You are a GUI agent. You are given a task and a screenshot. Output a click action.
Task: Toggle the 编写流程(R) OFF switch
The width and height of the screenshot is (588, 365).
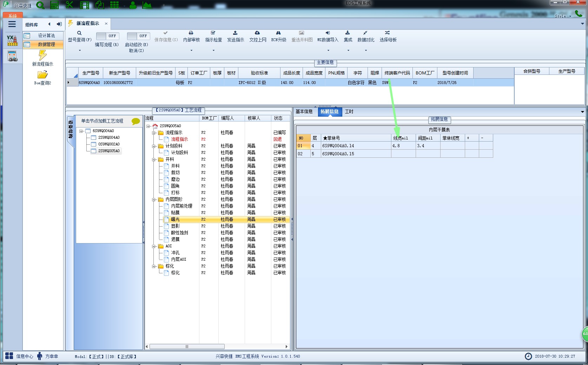point(107,36)
